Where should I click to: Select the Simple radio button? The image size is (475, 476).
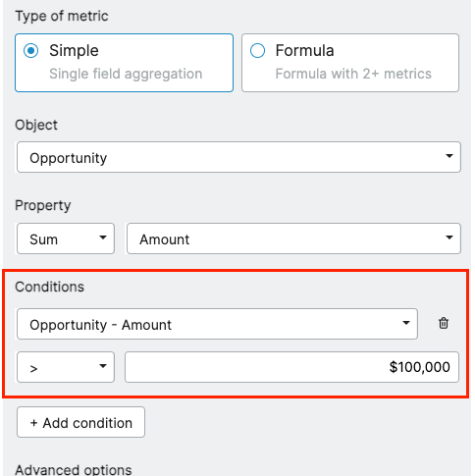coord(31,51)
